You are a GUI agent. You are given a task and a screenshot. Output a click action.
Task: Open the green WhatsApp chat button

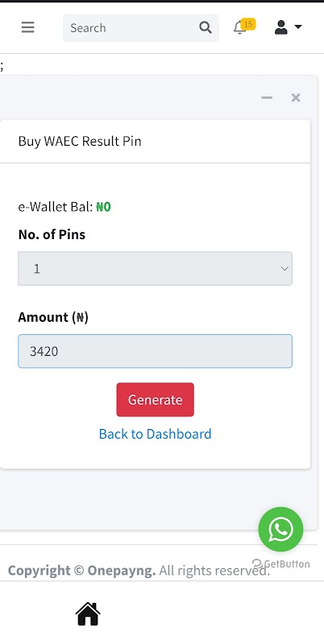coord(280,529)
